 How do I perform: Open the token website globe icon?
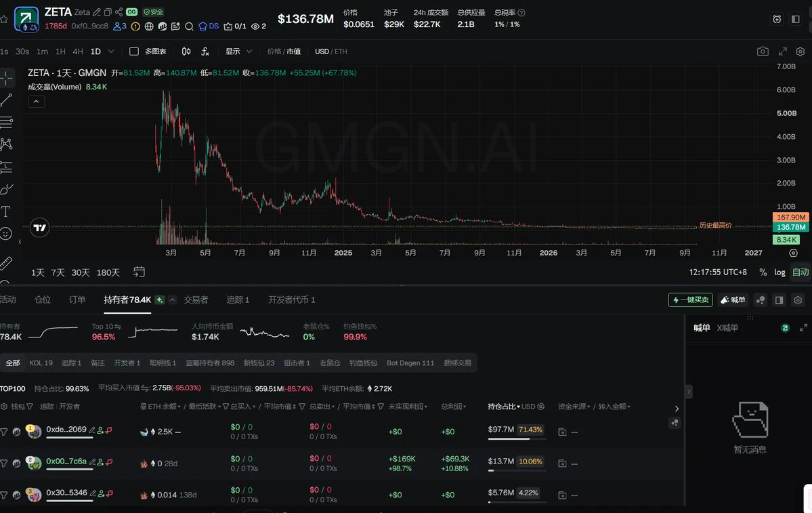pyautogui.click(x=149, y=26)
